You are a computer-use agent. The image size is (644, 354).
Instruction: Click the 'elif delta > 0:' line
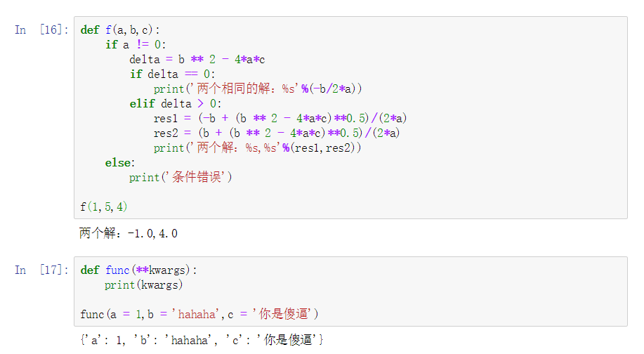[175, 103]
